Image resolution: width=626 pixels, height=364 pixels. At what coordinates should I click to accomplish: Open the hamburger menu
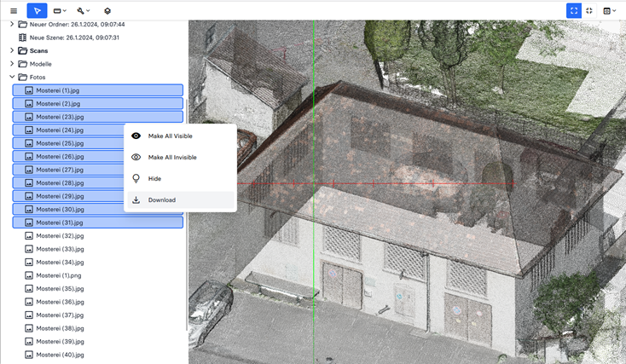coord(13,10)
